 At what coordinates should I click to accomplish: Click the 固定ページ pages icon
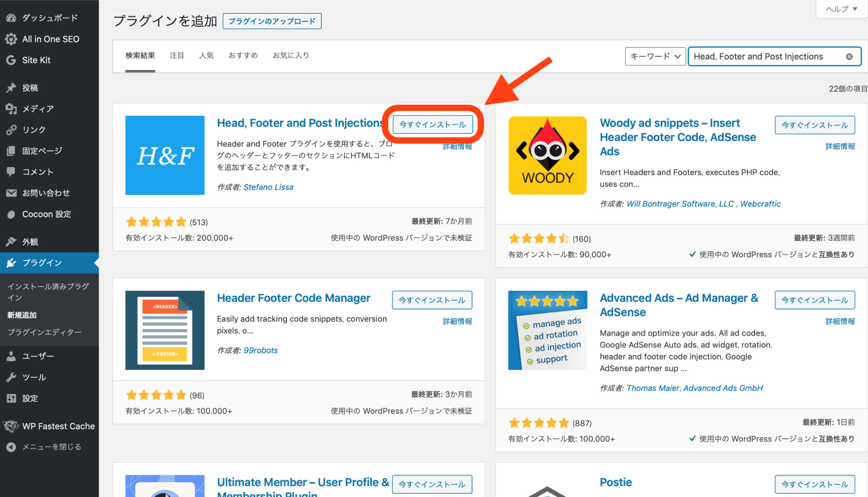pyautogui.click(x=11, y=151)
